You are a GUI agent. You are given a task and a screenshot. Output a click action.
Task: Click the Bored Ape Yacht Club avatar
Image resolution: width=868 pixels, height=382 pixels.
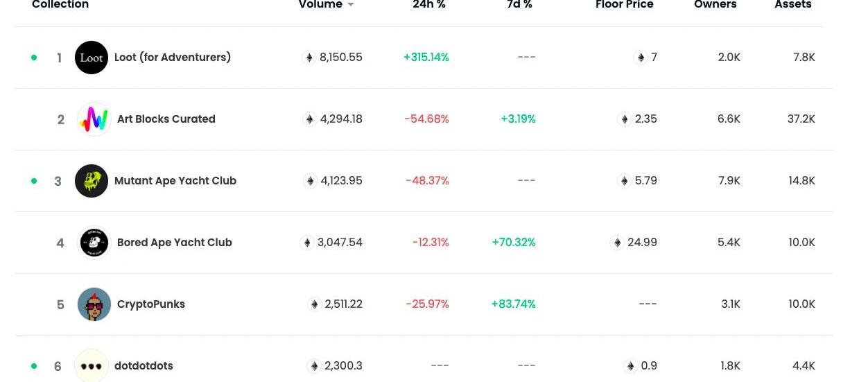[94, 243]
